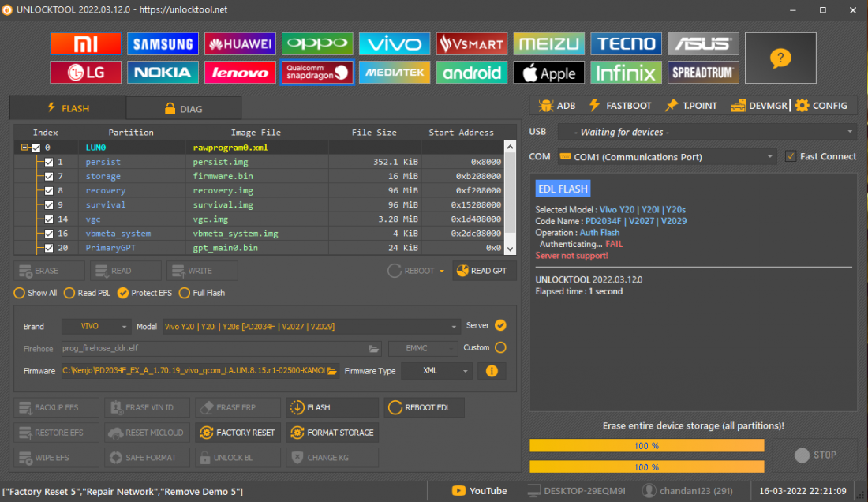This screenshot has height=502, width=868.
Task: Open the YouTube link in status bar
Action: (480, 491)
